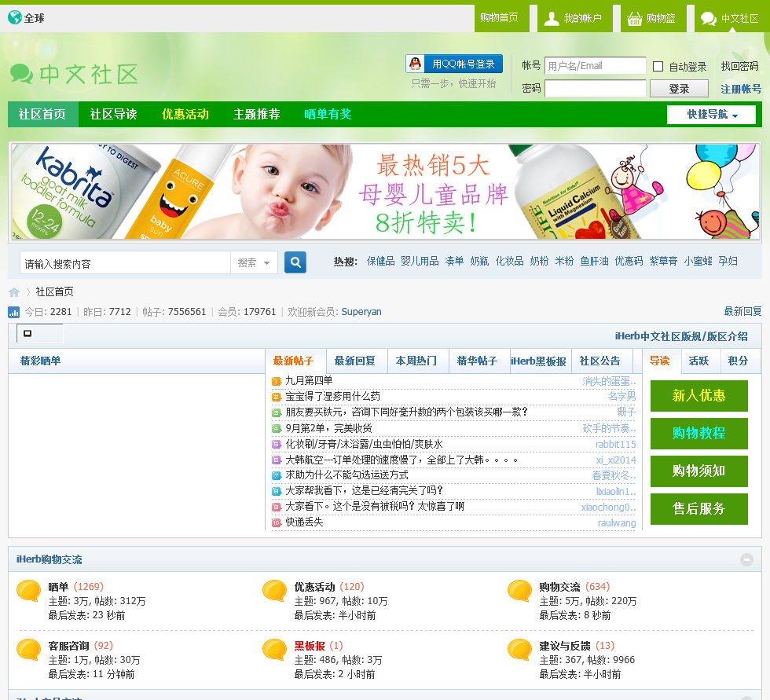Click the 中文社区 logo in header
Viewport: 770px width, 700px height.
74,75
